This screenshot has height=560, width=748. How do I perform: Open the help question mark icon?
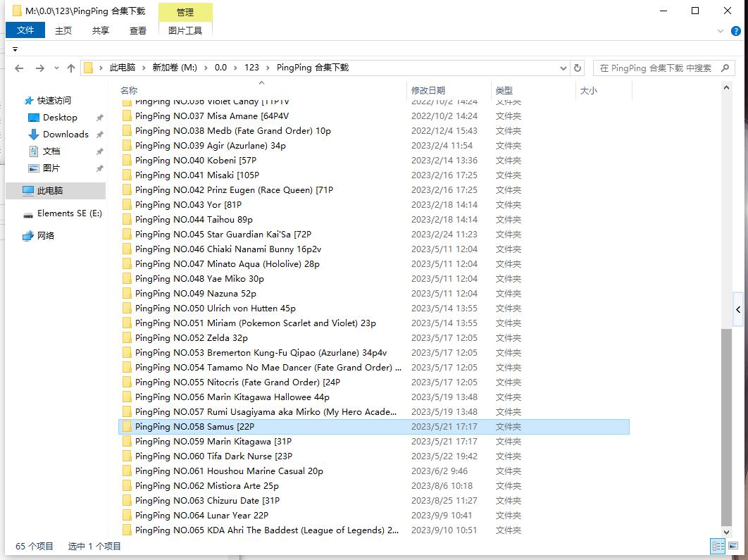click(736, 31)
